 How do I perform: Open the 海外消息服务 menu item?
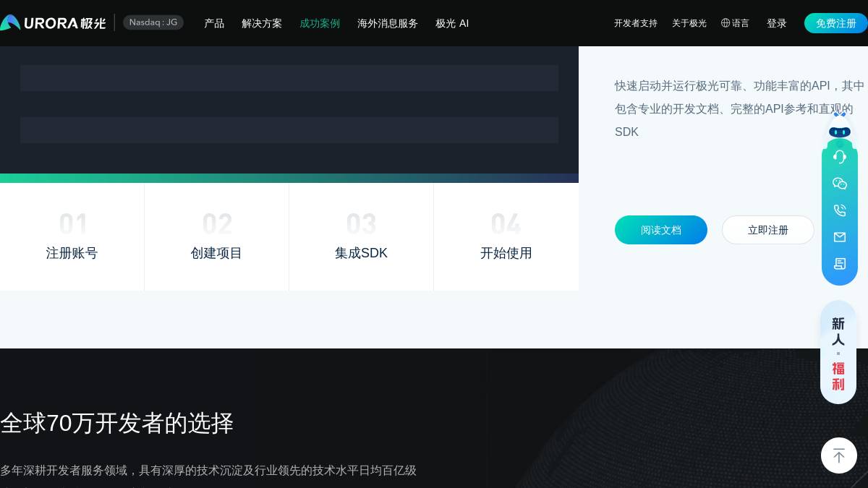coord(388,23)
